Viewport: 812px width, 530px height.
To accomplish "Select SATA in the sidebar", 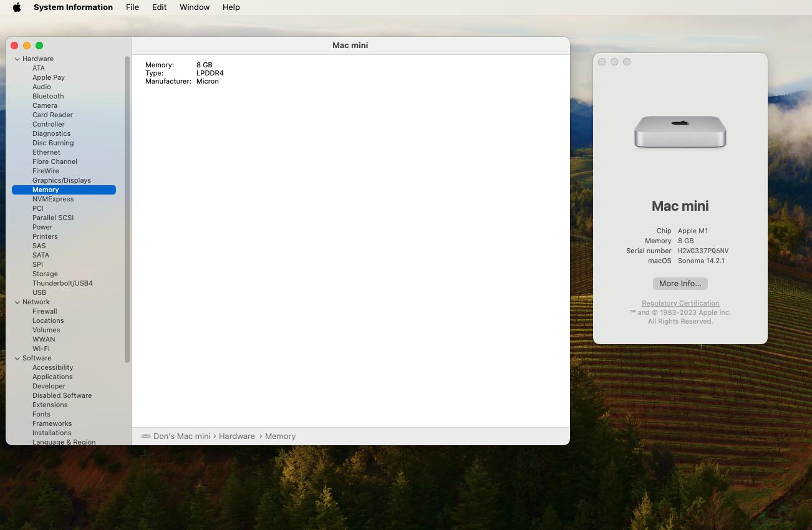I will click(41, 255).
